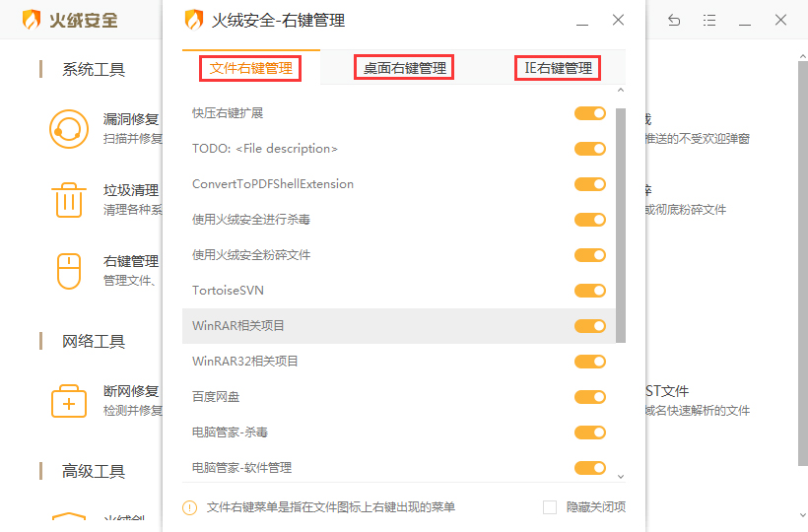Click the list scroll-up arrow
The image size is (808, 532).
pos(621,91)
